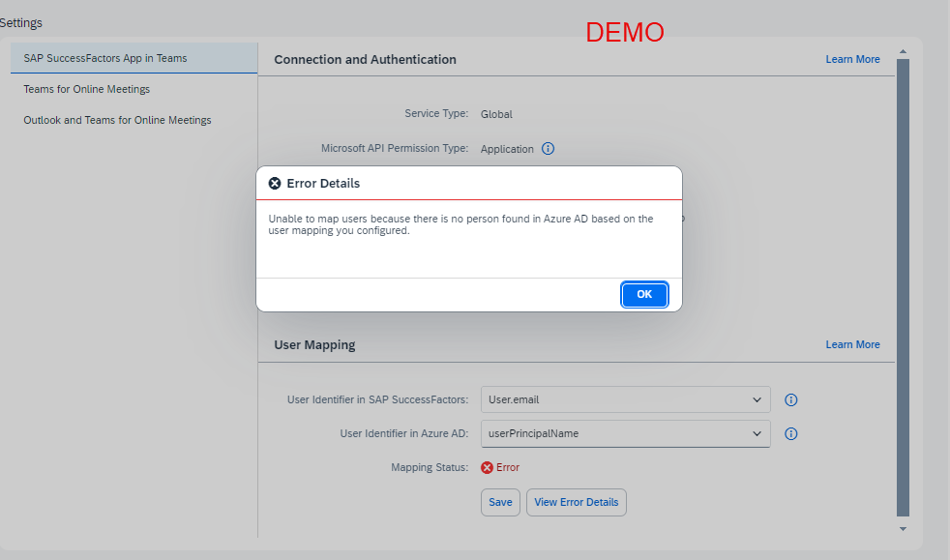The width and height of the screenshot is (950, 560).
Task: Click info icon next to Application permission type
Action: (x=548, y=148)
